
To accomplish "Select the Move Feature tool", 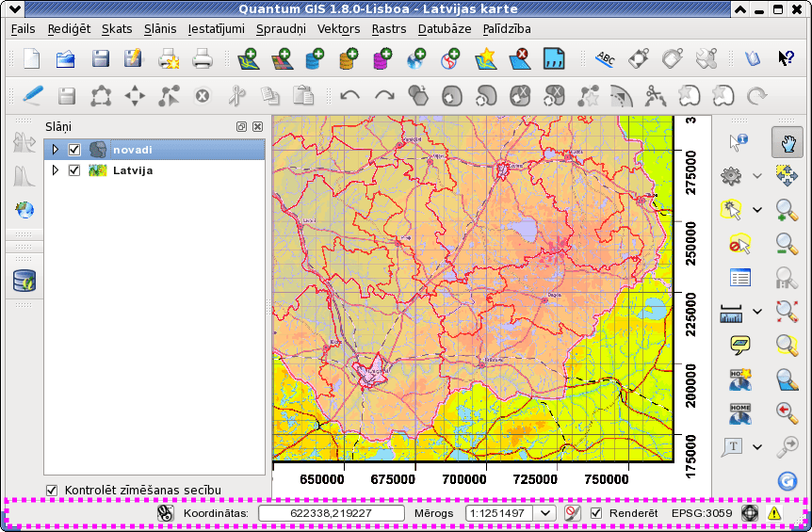I will pos(135,96).
